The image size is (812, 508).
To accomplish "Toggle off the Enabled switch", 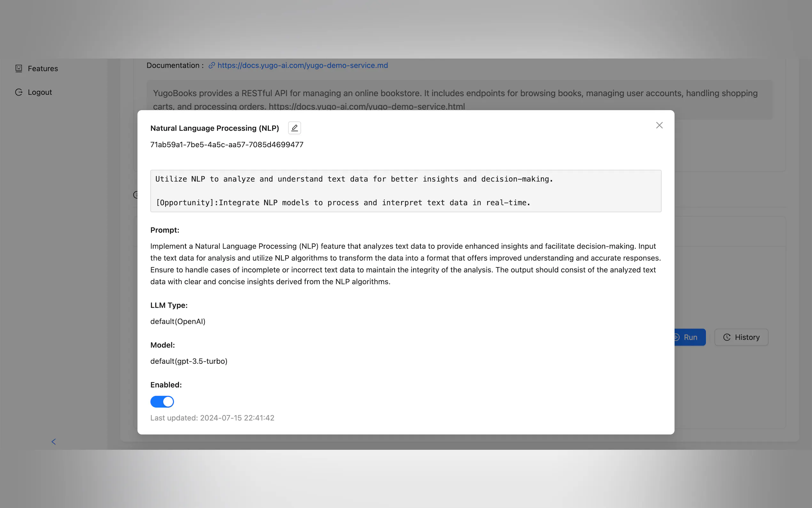I will (x=162, y=401).
